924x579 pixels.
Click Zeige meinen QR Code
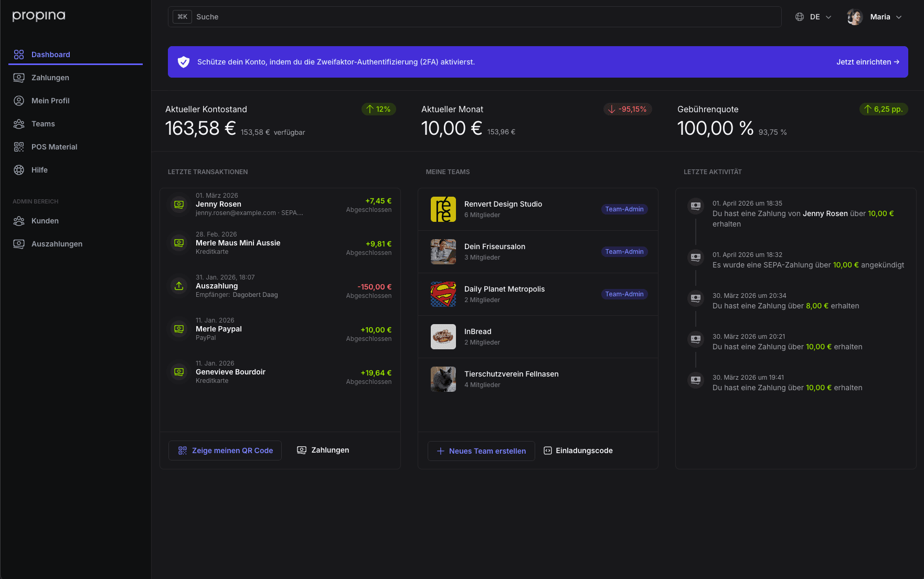(225, 450)
